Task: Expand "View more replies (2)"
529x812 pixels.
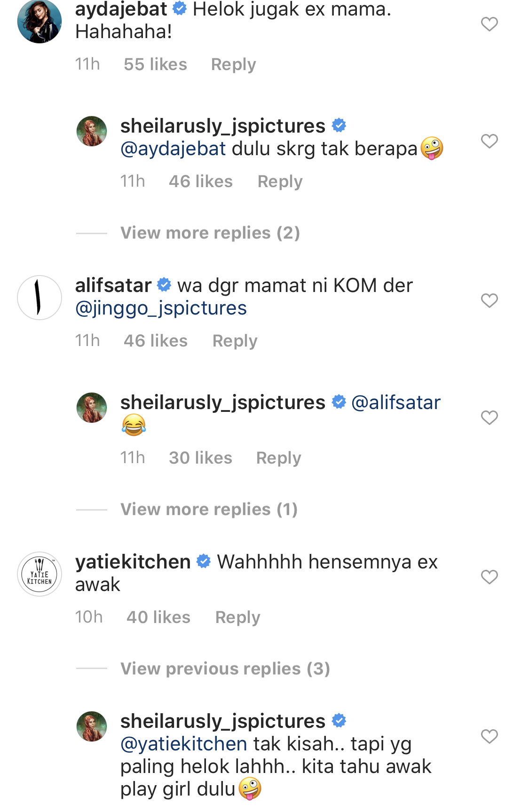Action: pos(210,233)
